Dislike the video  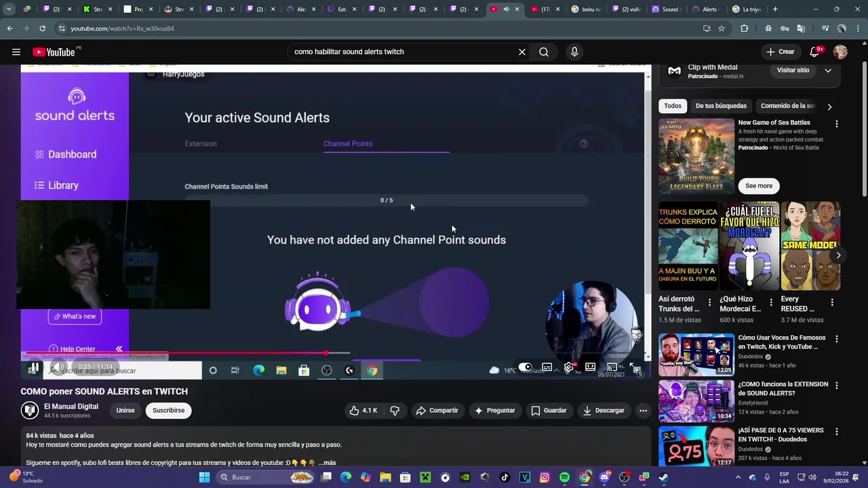pos(395,410)
